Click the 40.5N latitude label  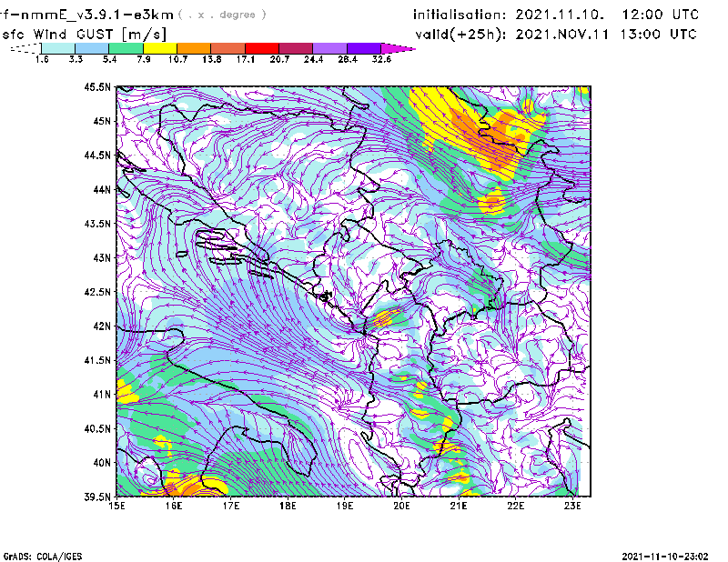click(97, 429)
